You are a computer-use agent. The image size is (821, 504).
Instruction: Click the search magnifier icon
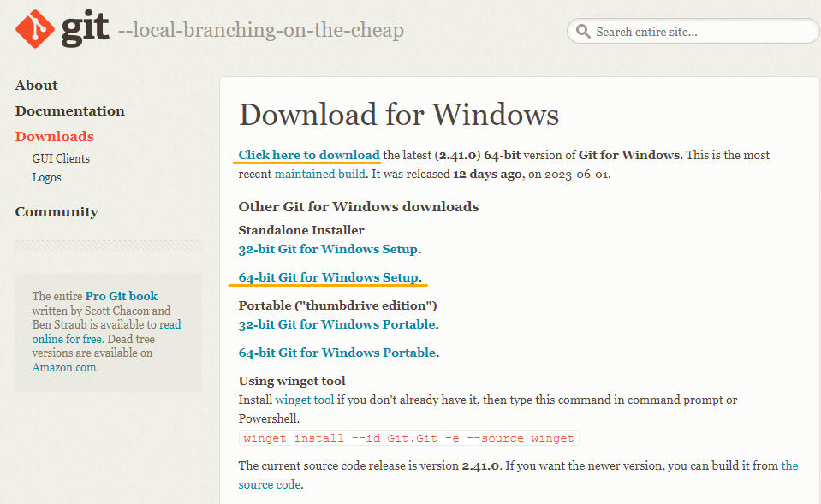pos(583,32)
